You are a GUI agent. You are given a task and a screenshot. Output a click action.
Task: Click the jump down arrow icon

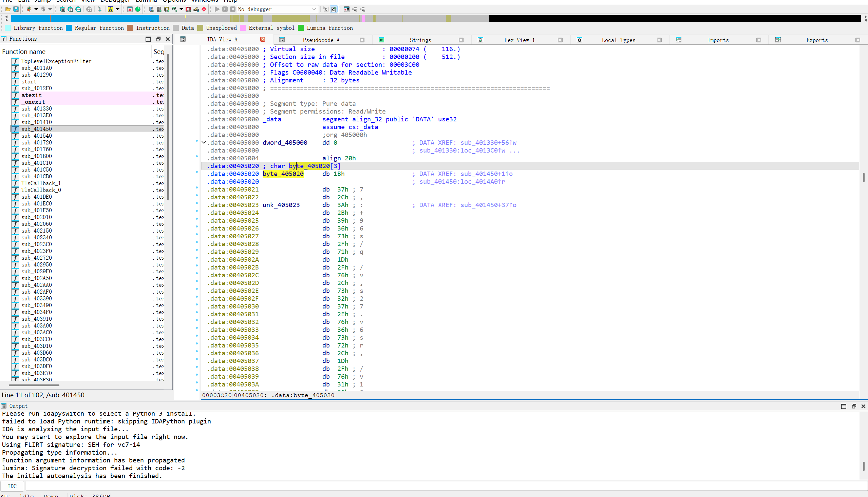[99, 9]
